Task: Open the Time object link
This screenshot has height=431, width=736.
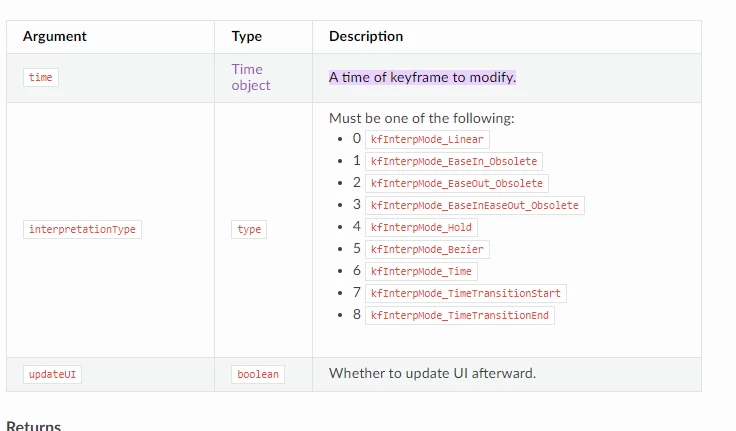Action: click(250, 77)
